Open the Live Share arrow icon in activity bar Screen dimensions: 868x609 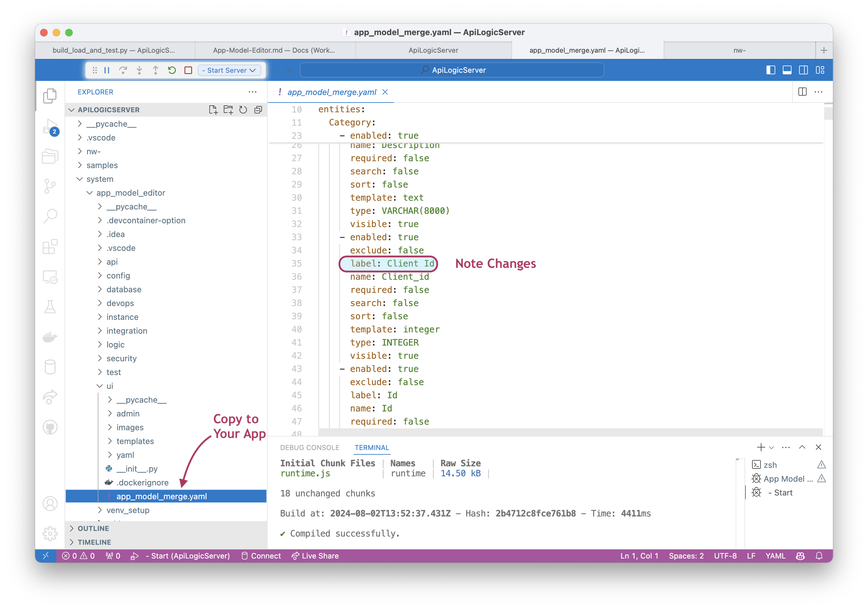point(50,397)
